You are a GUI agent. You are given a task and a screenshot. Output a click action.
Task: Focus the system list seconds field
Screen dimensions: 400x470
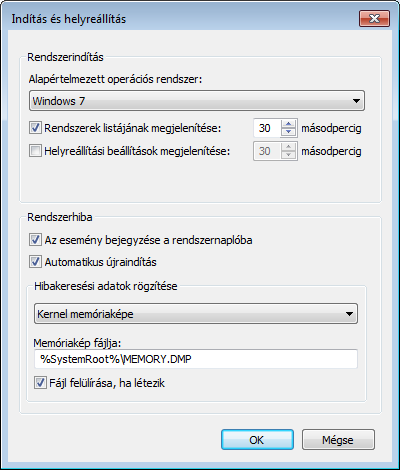pos(267,128)
